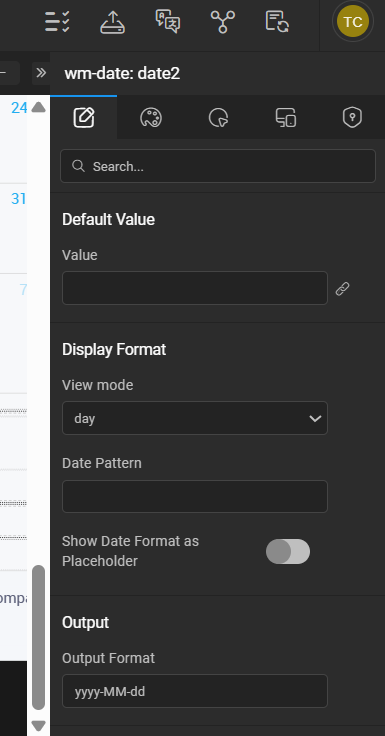Select the Properties edit tab
The height and width of the screenshot is (736, 385).
(84, 117)
